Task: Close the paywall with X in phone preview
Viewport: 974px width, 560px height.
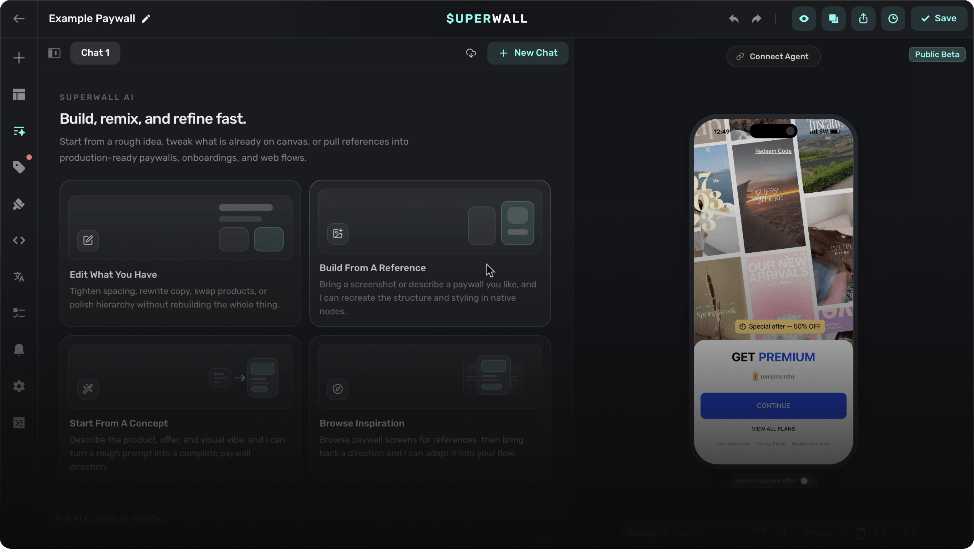Action: [x=708, y=150]
